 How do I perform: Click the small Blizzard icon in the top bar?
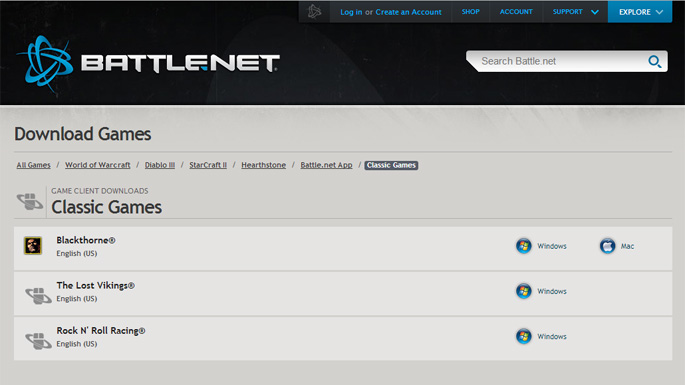click(x=314, y=12)
